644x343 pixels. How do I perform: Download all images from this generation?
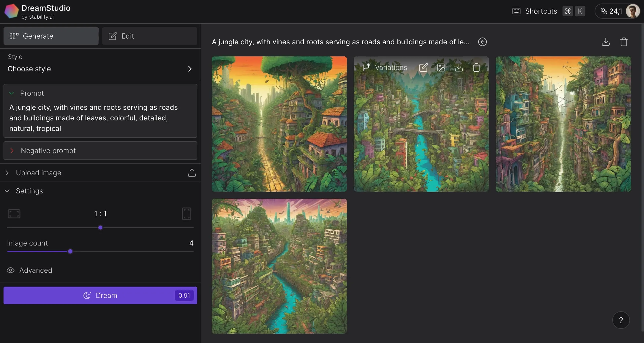tap(605, 42)
